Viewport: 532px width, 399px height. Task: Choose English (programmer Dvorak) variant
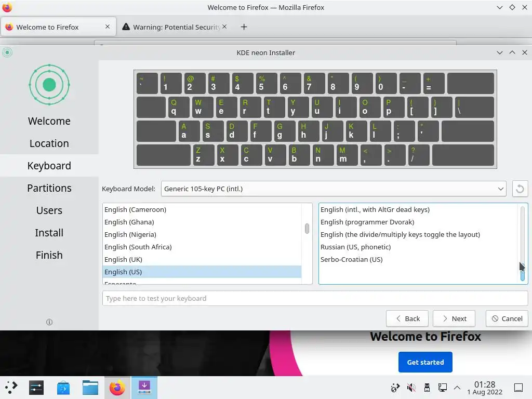418,222
